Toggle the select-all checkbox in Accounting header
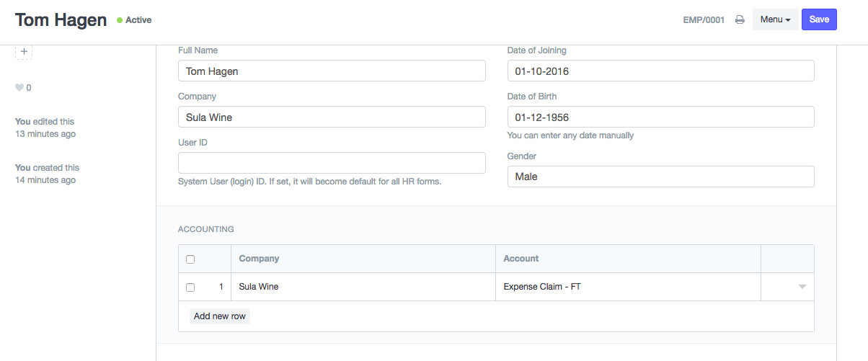 coord(190,259)
